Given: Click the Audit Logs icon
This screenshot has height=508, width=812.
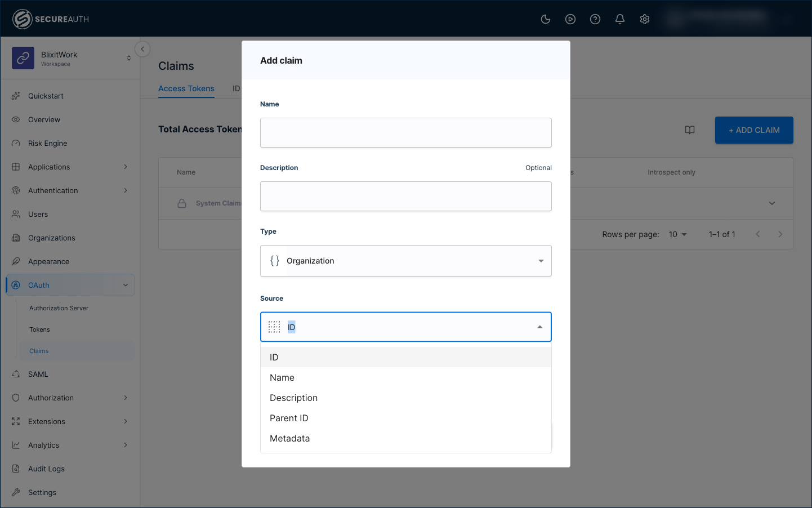Looking at the screenshot, I should point(16,469).
